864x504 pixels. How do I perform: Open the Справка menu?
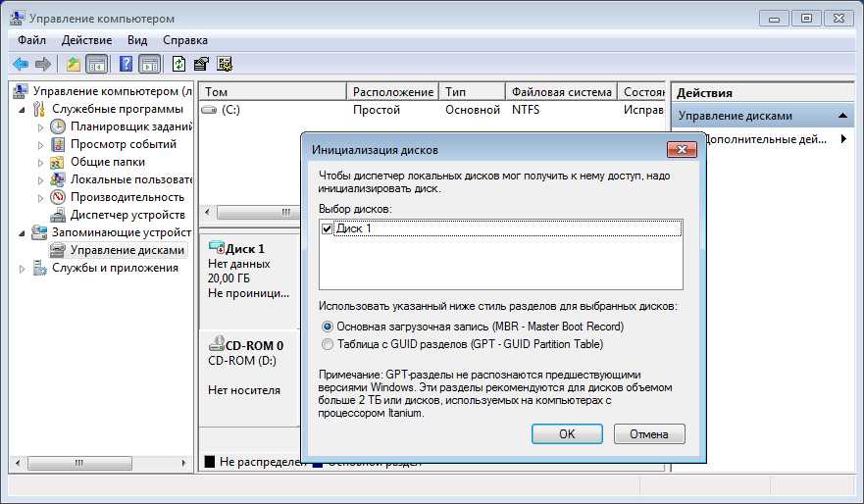pos(184,40)
